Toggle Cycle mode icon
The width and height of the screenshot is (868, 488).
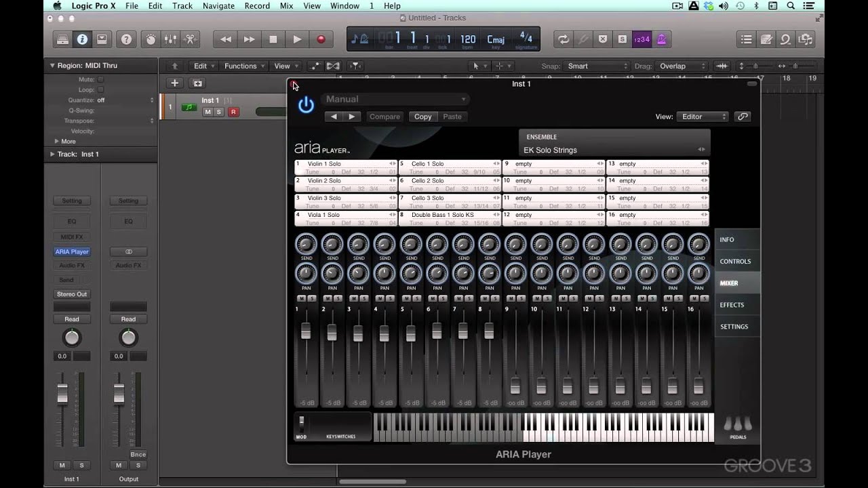[563, 39]
